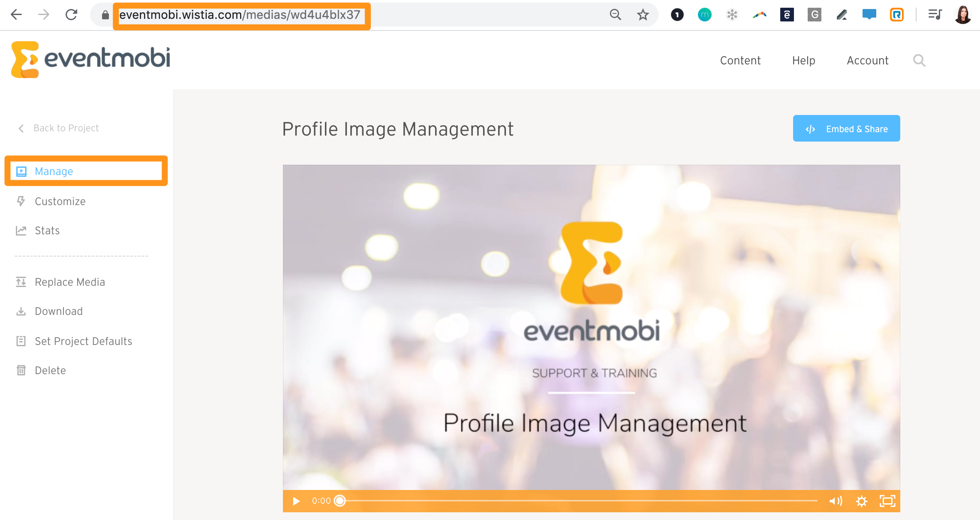
Task: Click the Profile Image Management title
Action: coord(398,129)
